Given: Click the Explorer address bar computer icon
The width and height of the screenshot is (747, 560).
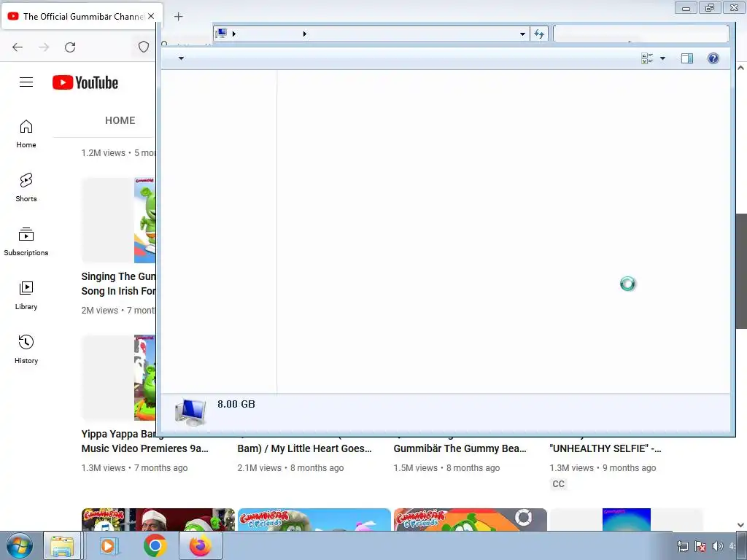Looking at the screenshot, I should [x=221, y=34].
